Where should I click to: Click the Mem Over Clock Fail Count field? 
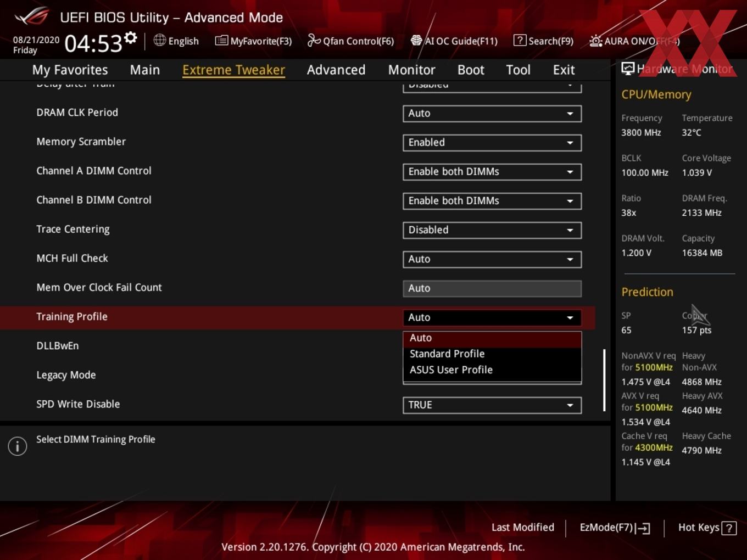[492, 288]
